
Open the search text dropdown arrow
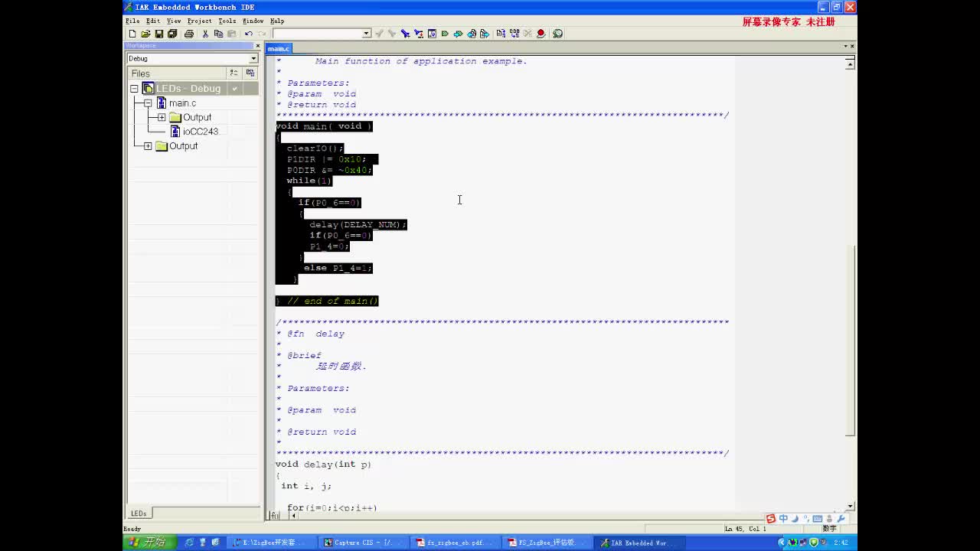pyautogui.click(x=367, y=34)
